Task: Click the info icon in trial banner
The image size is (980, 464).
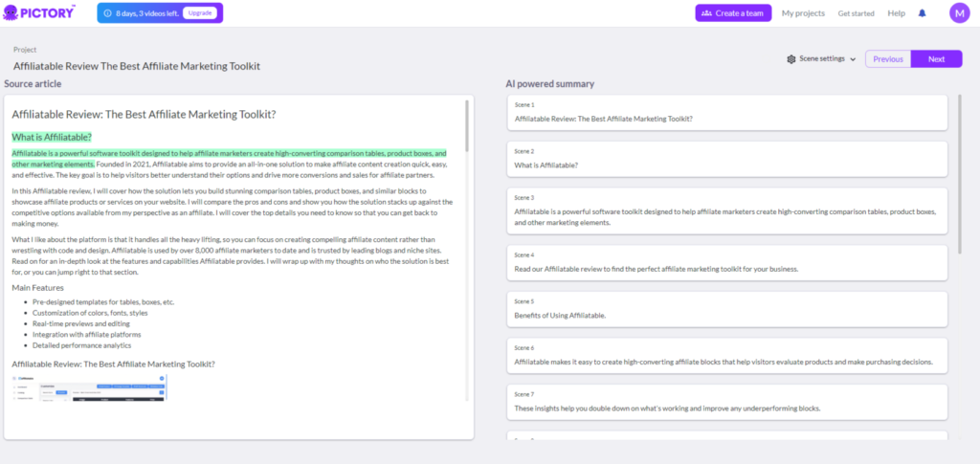Action: pos(107,13)
